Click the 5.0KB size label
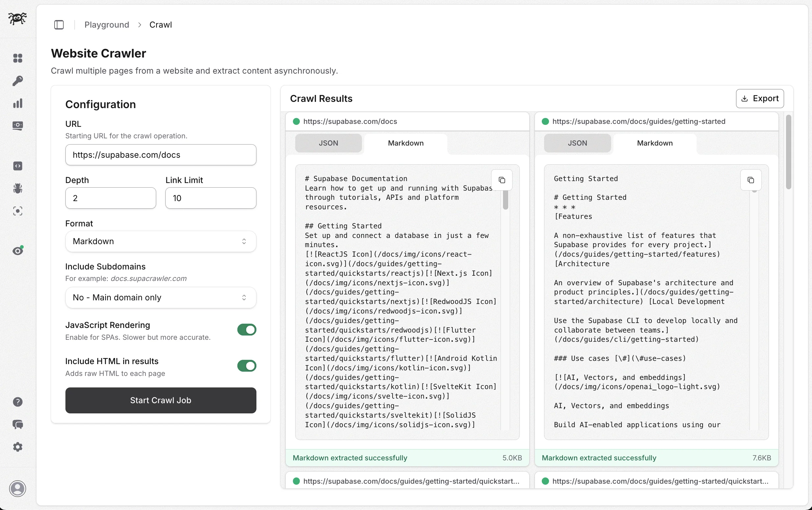Image resolution: width=812 pixels, height=510 pixels. pyautogui.click(x=512, y=458)
